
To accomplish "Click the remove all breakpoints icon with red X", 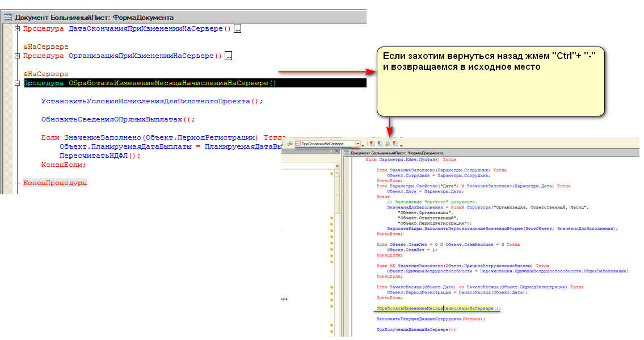I will click(x=394, y=144).
